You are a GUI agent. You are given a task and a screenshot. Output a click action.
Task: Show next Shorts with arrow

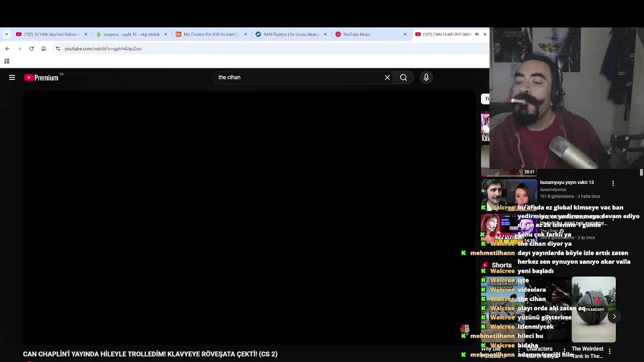(614, 316)
